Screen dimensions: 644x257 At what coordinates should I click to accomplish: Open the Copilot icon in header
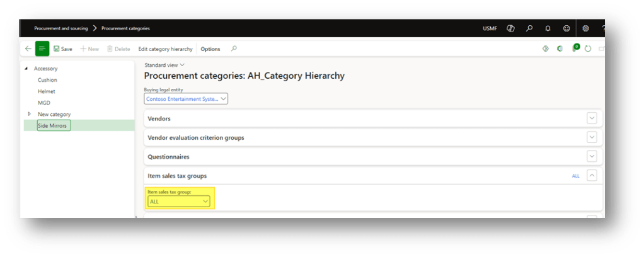tap(511, 28)
